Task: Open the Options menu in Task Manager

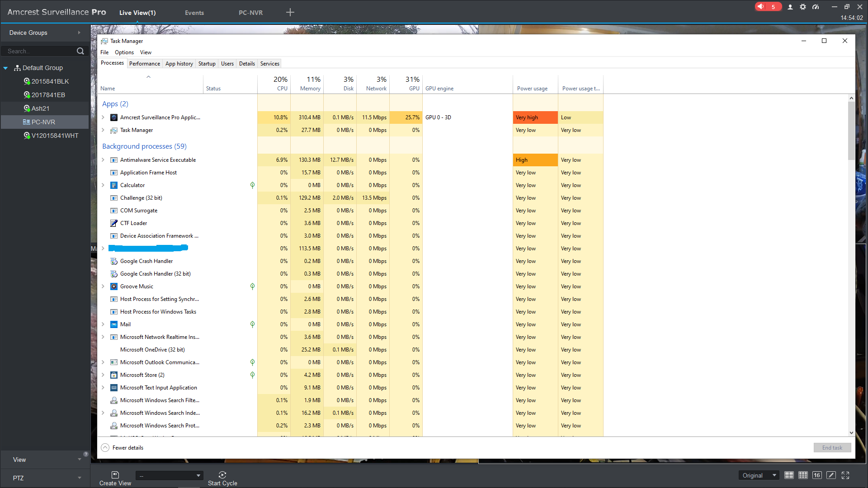Action: 124,52
